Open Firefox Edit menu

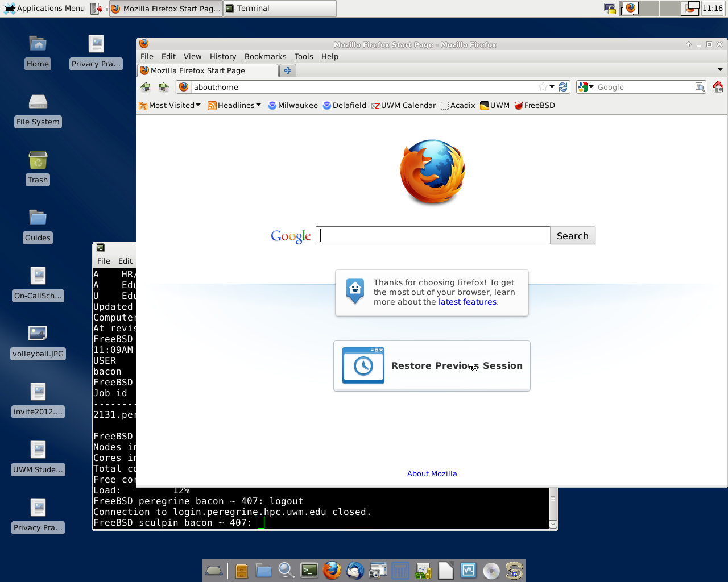coord(168,56)
